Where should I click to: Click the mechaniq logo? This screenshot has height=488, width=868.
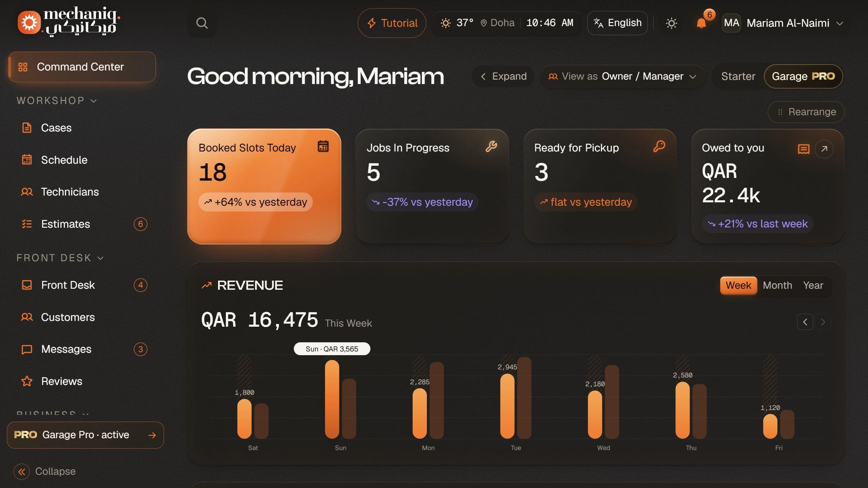point(69,22)
